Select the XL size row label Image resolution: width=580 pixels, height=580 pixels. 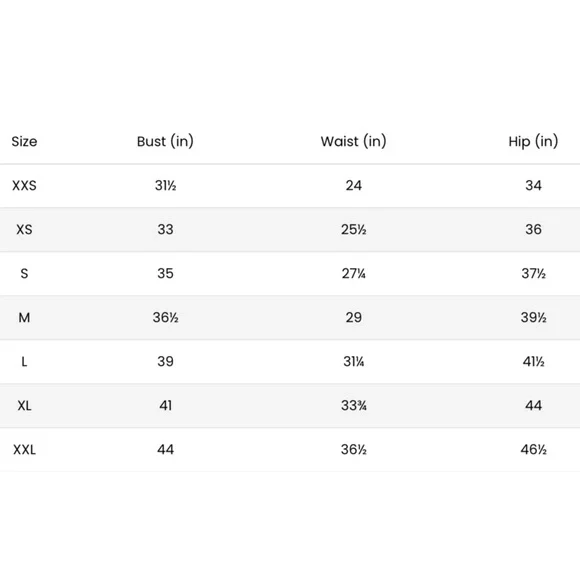click(x=24, y=406)
